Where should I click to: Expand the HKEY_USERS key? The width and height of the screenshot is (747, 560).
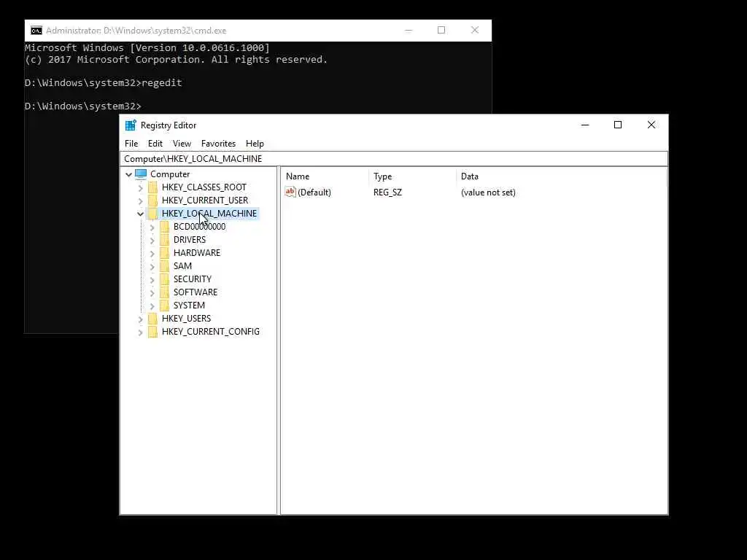pos(141,319)
